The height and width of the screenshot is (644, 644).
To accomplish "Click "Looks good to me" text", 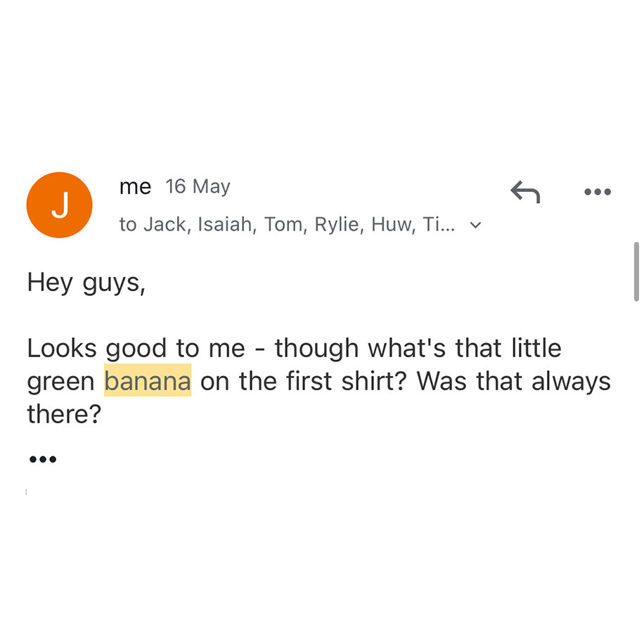I will pyautogui.click(x=136, y=348).
